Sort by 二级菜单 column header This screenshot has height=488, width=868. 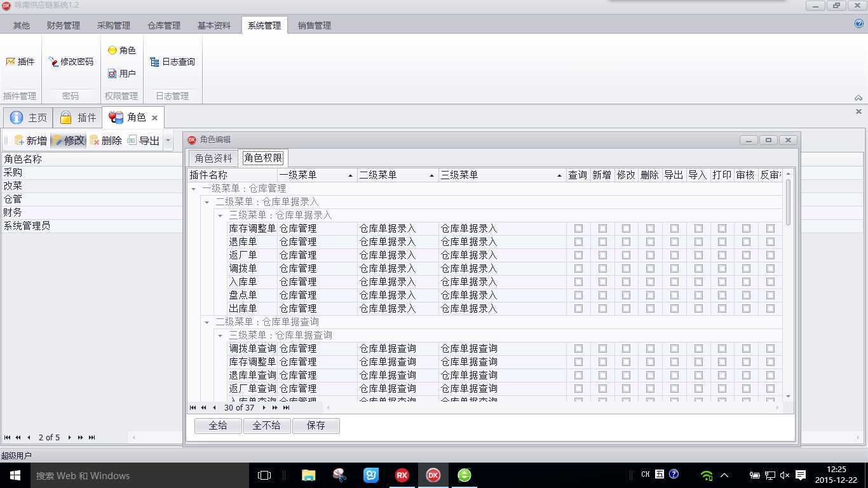pyautogui.click(x=398, y=175)
